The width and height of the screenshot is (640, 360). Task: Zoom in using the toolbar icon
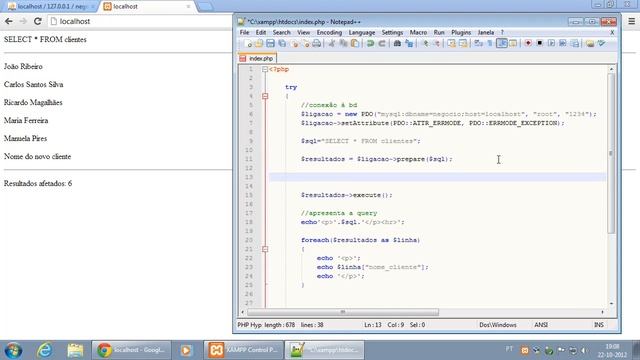point(425,43)
